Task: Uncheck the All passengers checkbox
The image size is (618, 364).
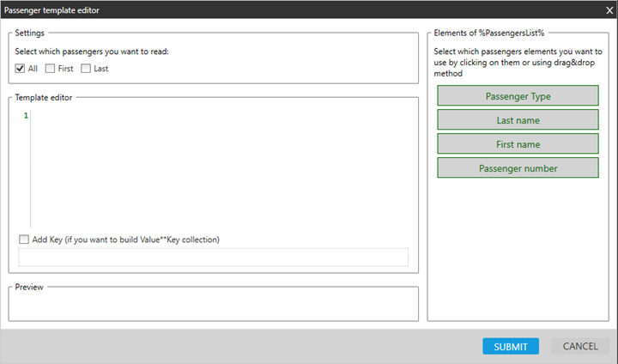Action: pyautogui.click(x=20, y=69)
